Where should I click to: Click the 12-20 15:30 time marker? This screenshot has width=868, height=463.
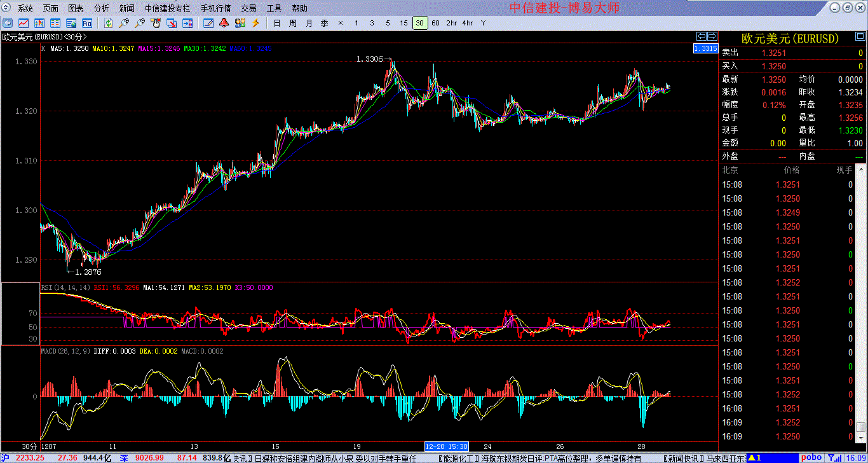click(447, 446)
